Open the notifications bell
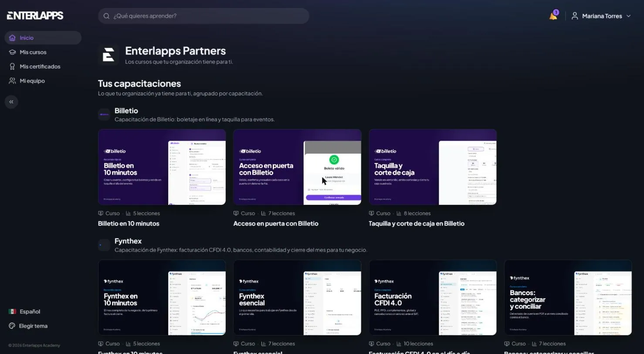 [553, 16]
